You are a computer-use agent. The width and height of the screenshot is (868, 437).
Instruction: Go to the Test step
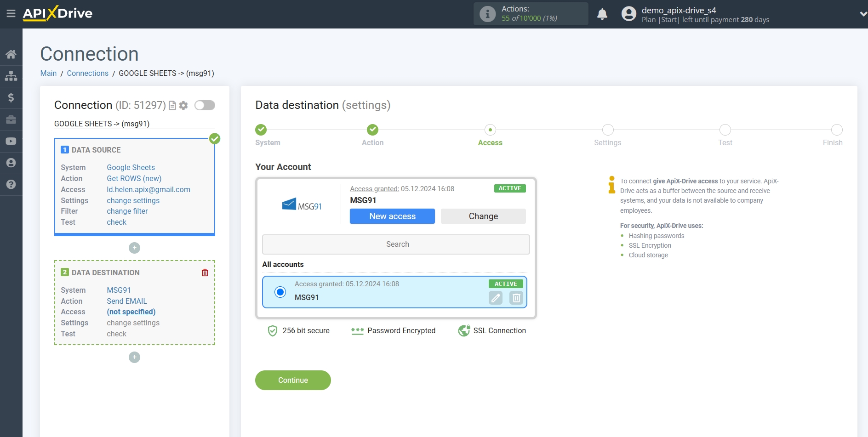[725, 130]
